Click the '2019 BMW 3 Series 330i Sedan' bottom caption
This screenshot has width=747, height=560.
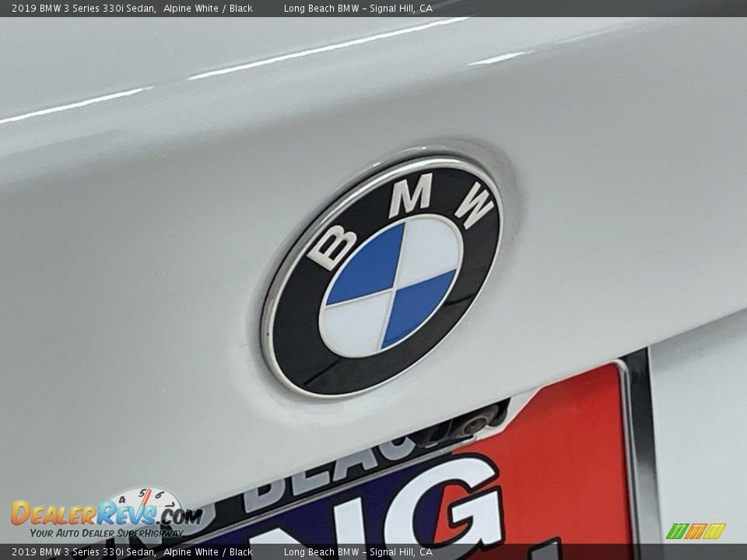pos(84,552)
